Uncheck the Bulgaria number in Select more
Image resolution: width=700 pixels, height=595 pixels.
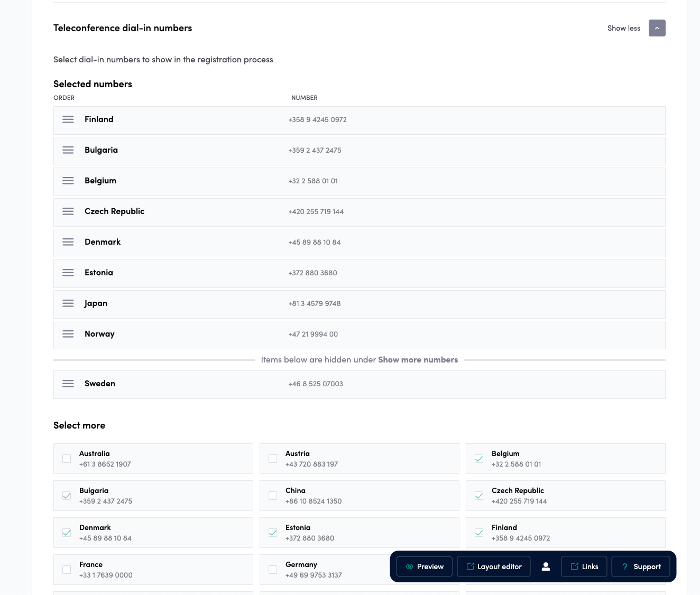[x=67, y=496]
